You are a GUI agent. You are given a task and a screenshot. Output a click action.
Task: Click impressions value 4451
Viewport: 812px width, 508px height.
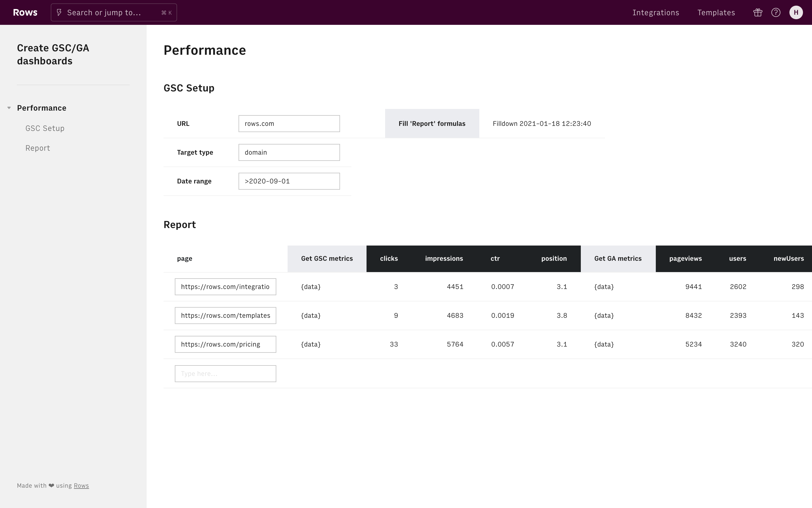pos(455,286)
